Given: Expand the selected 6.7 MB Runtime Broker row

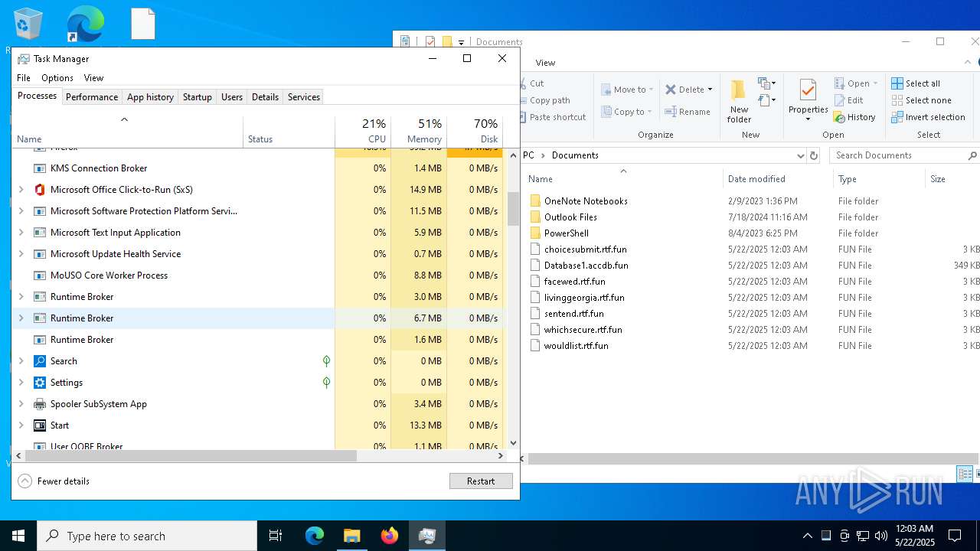Looking at the screenshot, I should [21, 318].
